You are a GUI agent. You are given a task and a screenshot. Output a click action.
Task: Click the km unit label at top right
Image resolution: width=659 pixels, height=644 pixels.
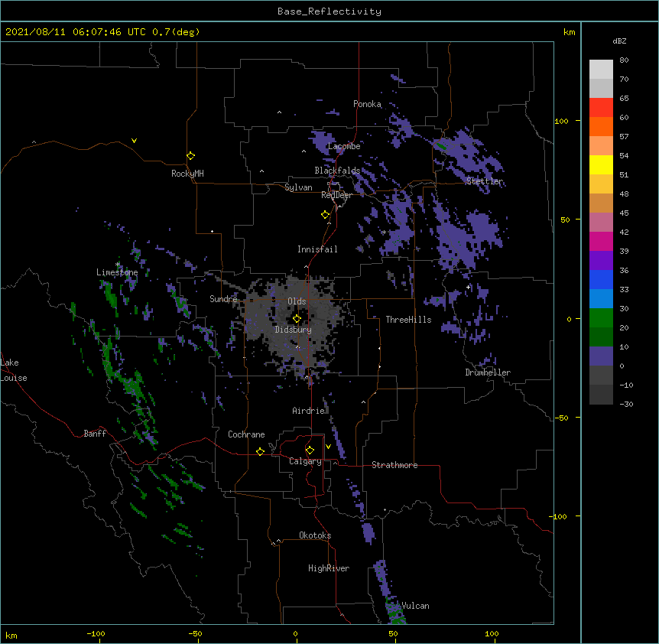(x=569, y=32)
